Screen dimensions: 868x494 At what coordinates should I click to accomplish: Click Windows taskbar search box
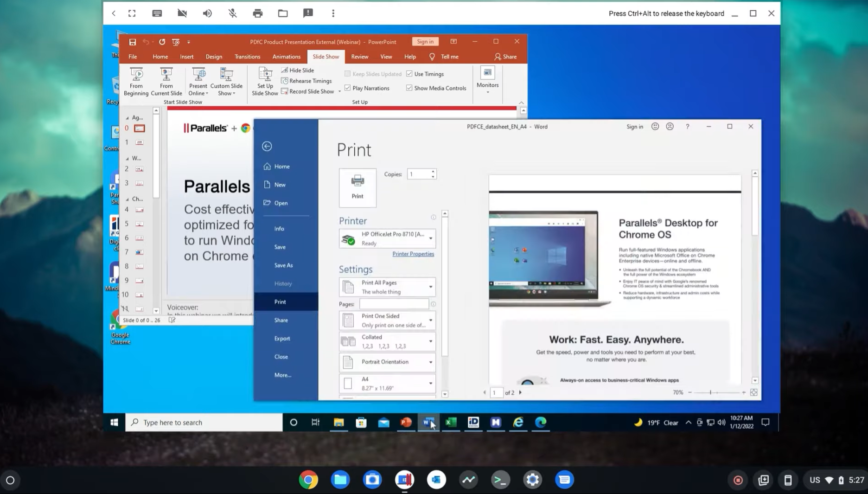click(204, 422)
